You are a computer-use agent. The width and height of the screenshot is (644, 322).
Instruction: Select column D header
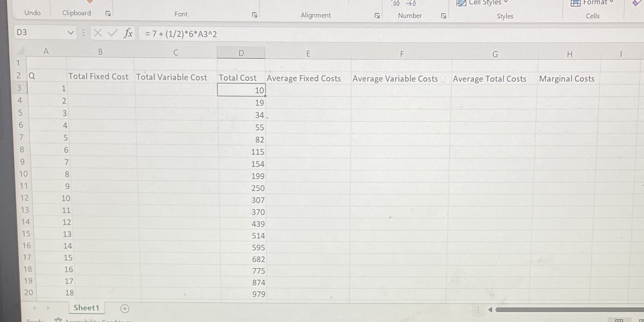tap(241, 53)
